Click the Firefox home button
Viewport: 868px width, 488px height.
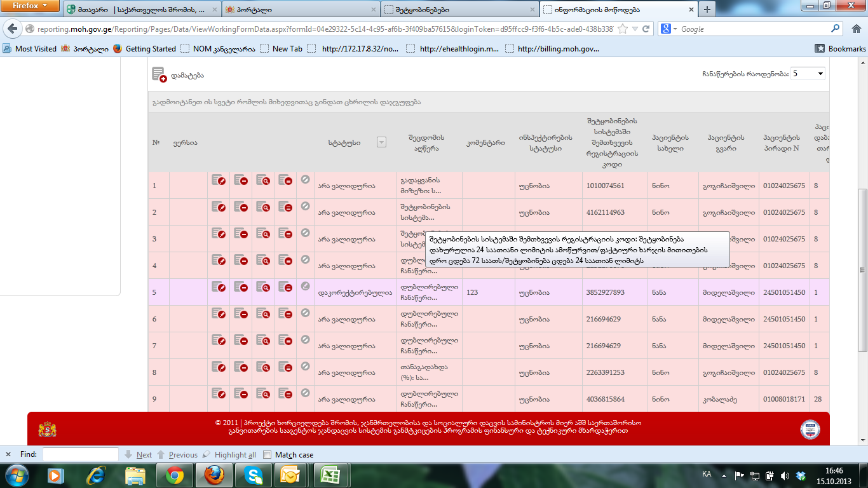[856, 29]
